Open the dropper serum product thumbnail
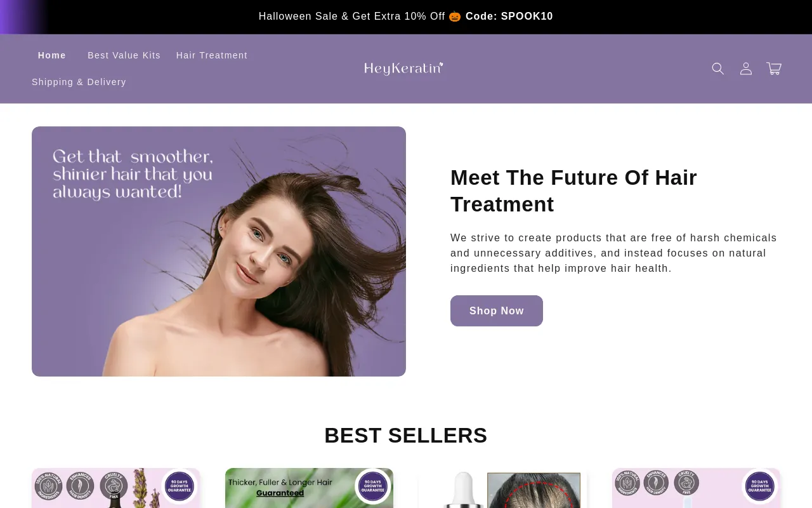This screenshot has height=508, width=812. click(x=502, y=488)
